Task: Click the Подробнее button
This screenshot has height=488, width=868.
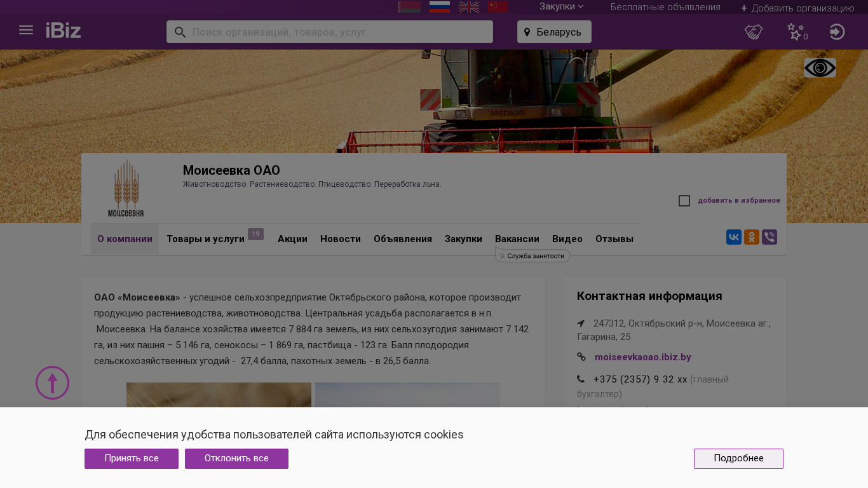Action: pos(738,459)
